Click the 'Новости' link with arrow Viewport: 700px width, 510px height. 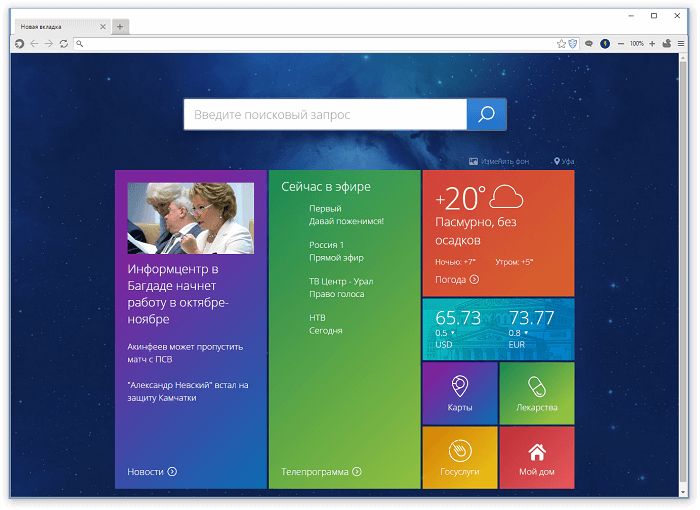pos(152,472)
